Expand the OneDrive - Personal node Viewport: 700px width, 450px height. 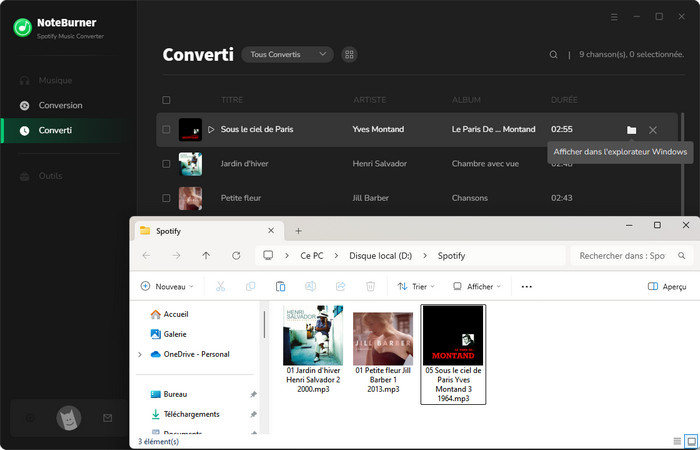(140, 354)
